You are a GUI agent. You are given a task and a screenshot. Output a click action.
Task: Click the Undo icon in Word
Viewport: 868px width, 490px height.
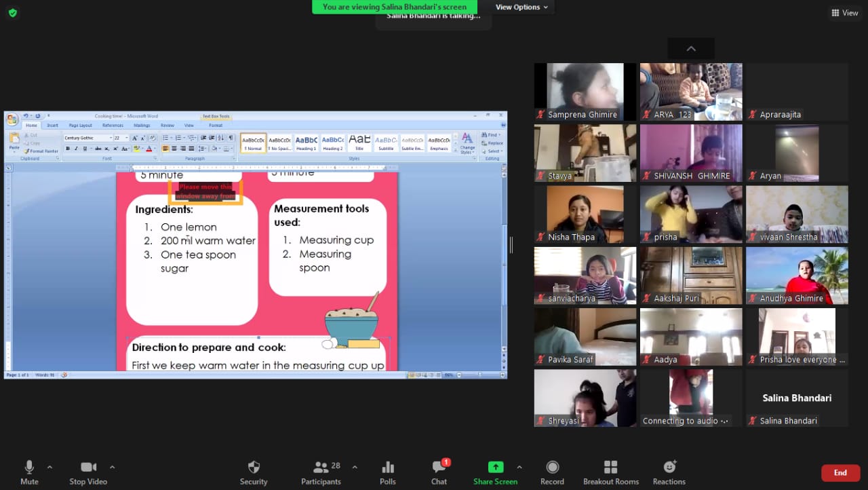coord(26,116)
